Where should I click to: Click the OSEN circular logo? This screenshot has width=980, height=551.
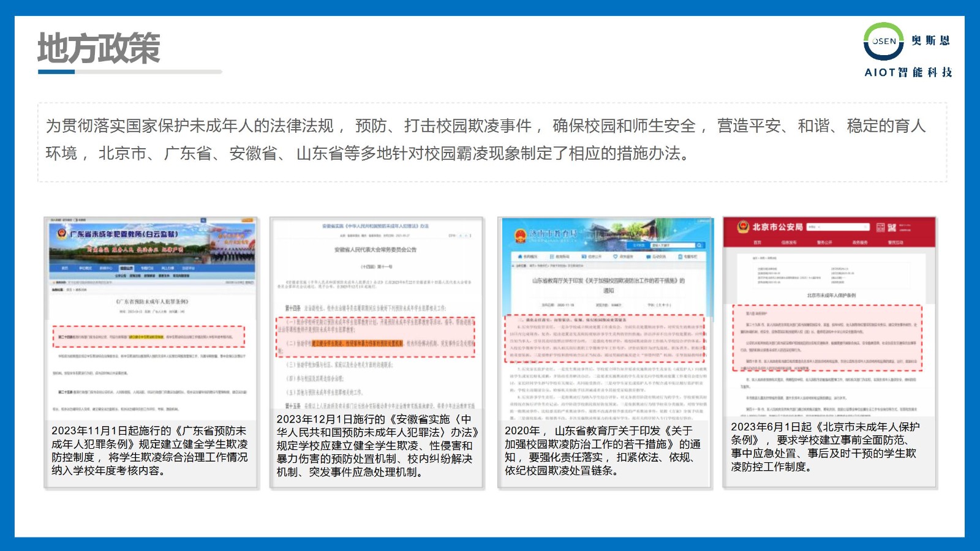(883, 41)
